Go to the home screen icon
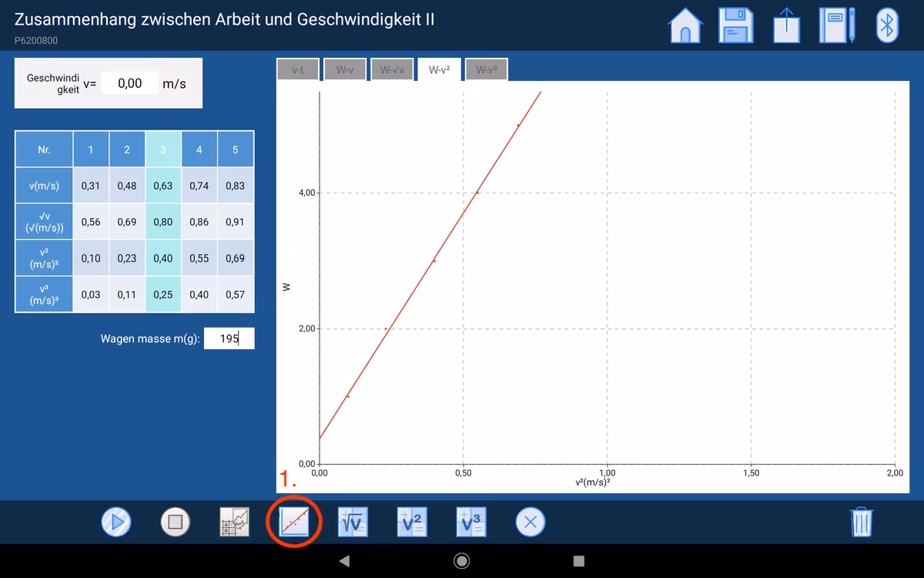 pos(685,26)
